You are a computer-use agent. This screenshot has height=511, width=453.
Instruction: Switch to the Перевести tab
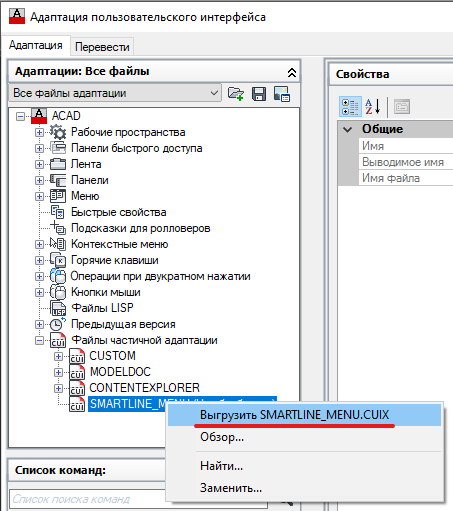pyautogui.click(x=102, y=47)
